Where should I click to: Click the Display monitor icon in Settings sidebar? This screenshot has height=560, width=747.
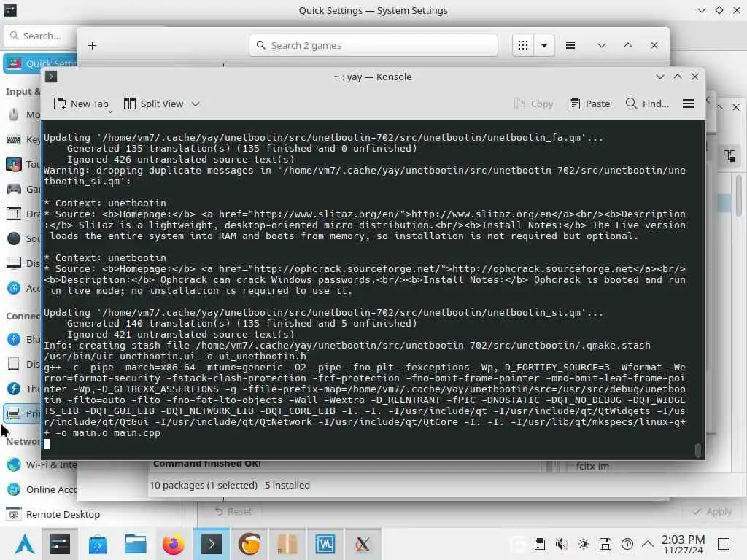click(x=14, y=262)
